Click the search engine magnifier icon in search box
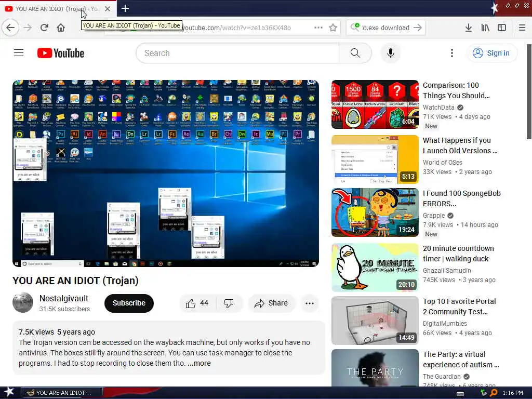This screenshot has width=532, height=399. [x=355, y=27]
